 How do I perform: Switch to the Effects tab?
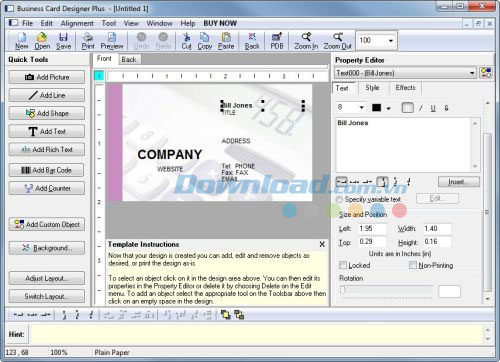(x=405, y=88)
